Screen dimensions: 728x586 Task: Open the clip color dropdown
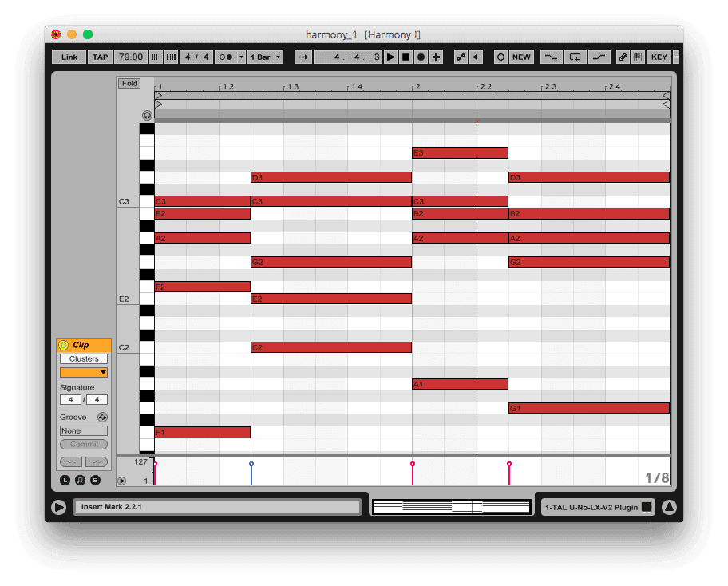point(84,372)
